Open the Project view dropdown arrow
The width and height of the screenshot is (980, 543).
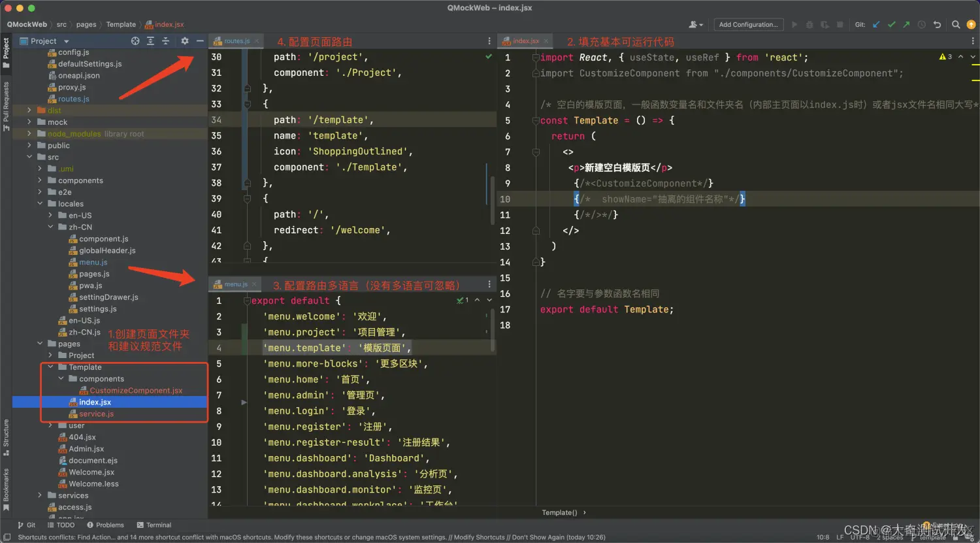point(67,41)
